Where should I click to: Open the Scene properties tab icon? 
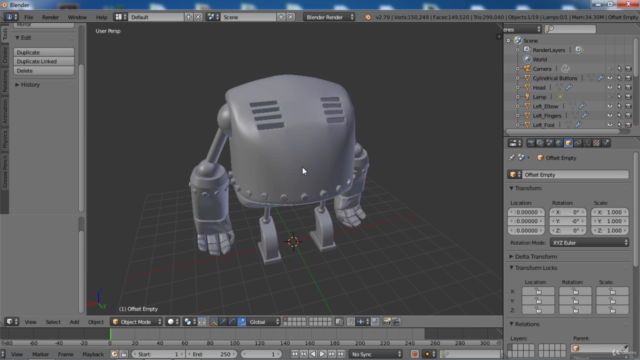[549, 143]
